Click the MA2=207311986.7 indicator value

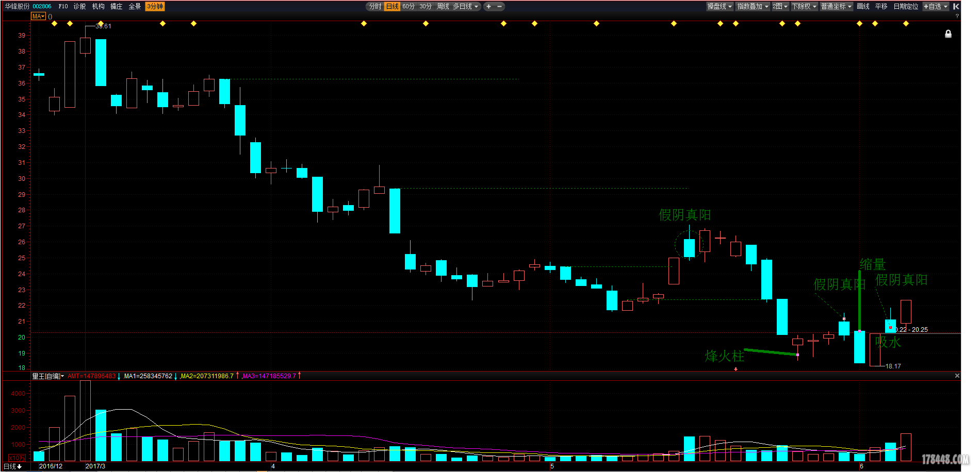click(207, 376)
